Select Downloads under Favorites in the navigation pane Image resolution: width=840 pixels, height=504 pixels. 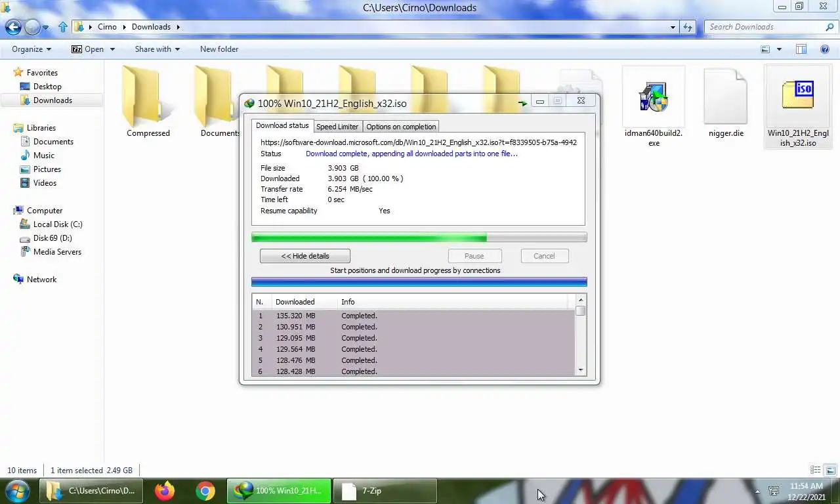coord(52,100)
